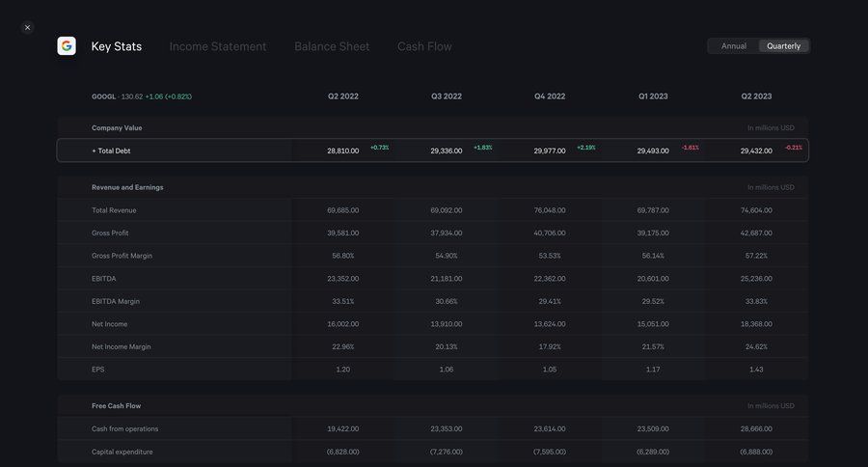Viewport: 868px width, 467px height.
Task: Select the Net Income Margin row label
Action: tap(121, 346)
